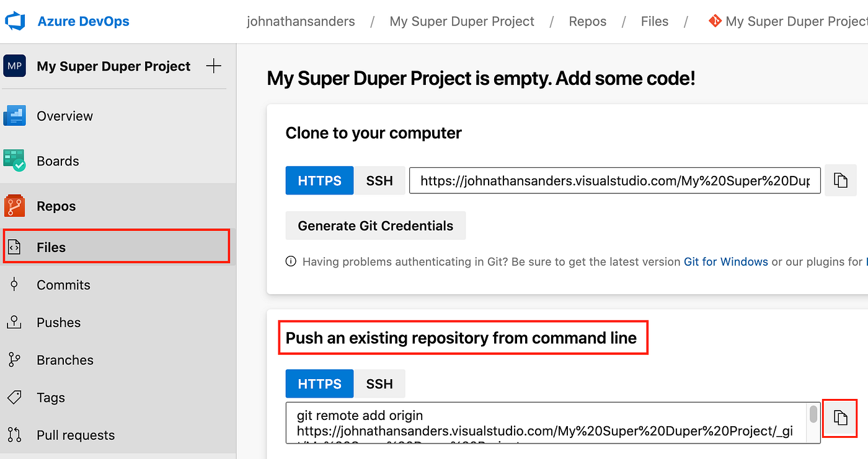This screenshot has height=459, width=868.
Task: Click the Branches icon
Action: 14,360
